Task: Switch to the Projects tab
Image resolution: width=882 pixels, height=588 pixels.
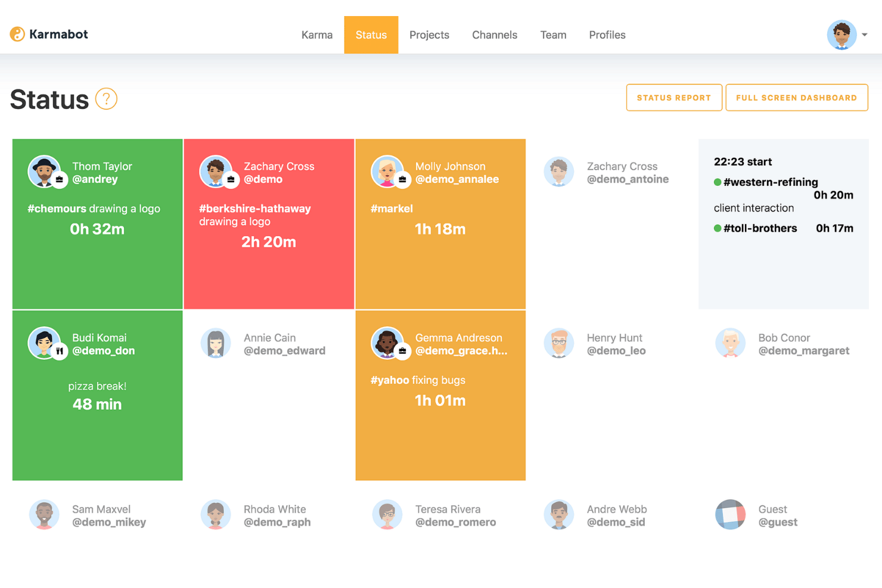Action: tap(429, 35)
